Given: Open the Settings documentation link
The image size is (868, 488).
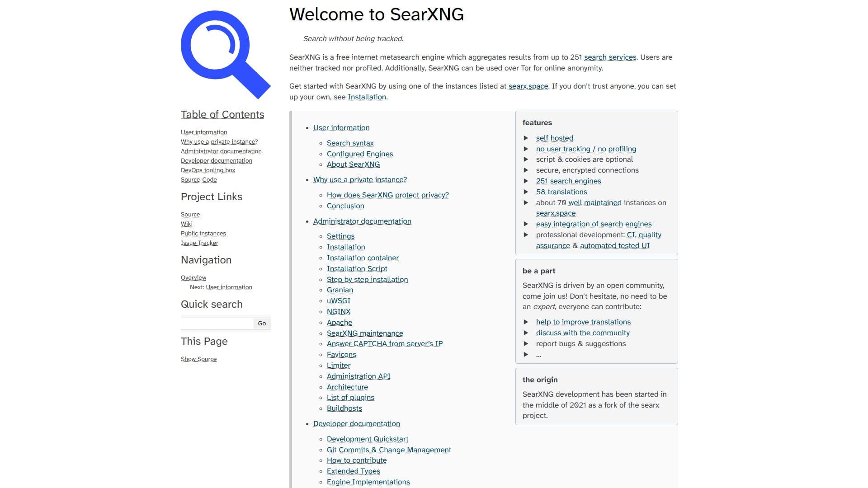Looking at the screenshot, I should (340, 236).
